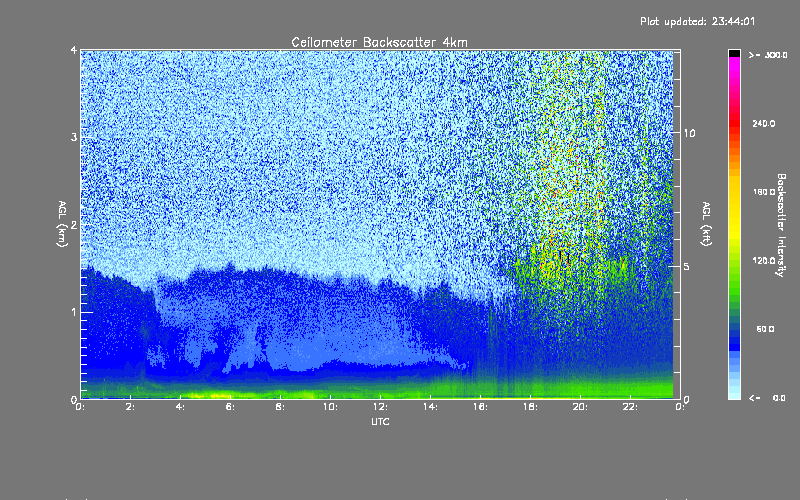Screen dimensions: 800x500
Task: Click the '12:' tick label on the UTC axis
Action: pyautogui.click(x=380, y=407)
